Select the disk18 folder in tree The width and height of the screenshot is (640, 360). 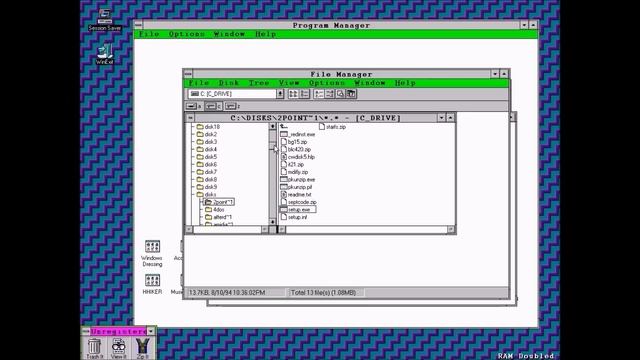[208, 127]
